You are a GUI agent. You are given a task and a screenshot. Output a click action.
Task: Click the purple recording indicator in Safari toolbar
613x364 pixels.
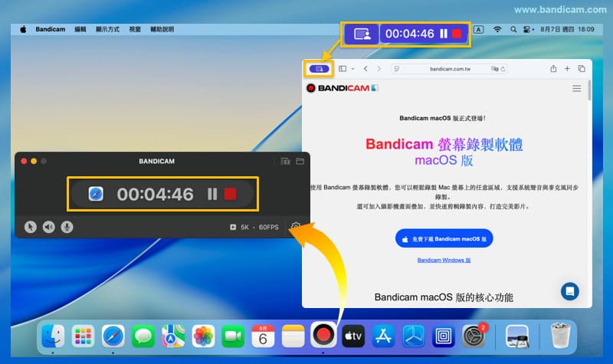319,69
